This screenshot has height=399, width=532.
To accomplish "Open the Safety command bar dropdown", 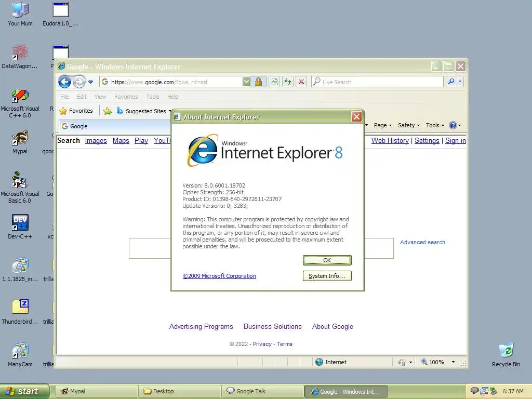I will point(409,125).
